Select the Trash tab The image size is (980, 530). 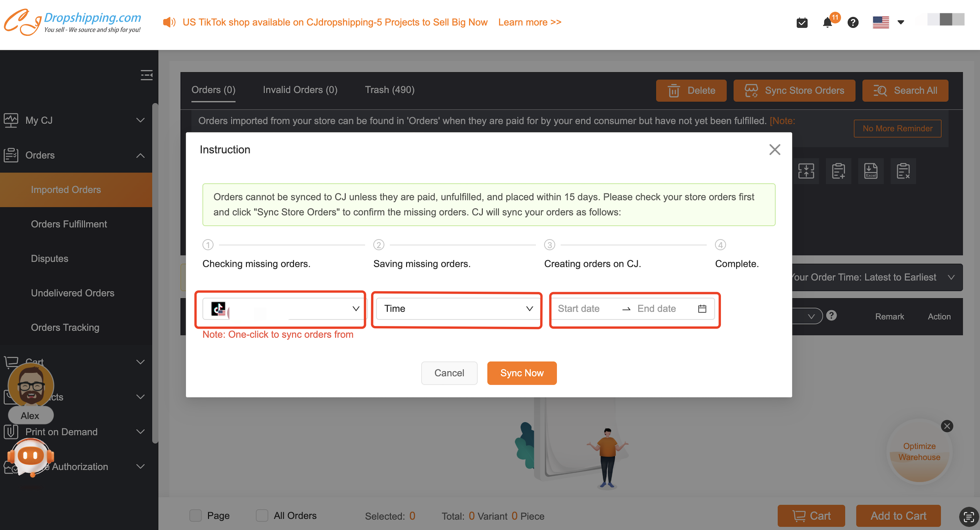(388, 90)
